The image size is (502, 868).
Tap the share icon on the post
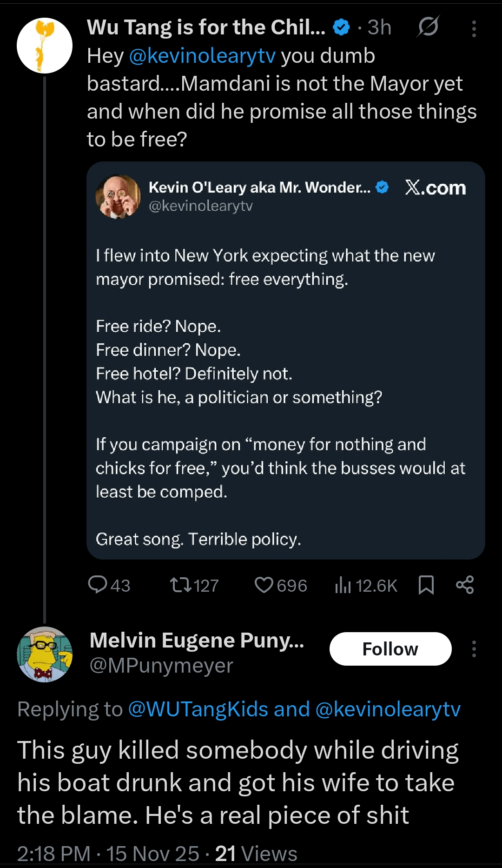click(465, 585)
